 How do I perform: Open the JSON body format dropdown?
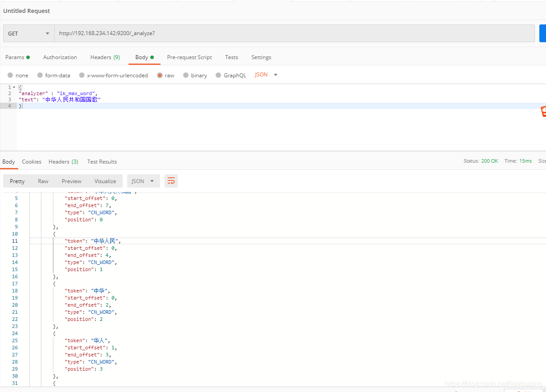[265, 75]
